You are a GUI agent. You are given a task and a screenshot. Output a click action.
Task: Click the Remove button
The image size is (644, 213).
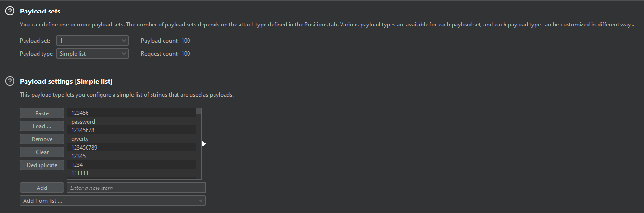click(42, 139)
